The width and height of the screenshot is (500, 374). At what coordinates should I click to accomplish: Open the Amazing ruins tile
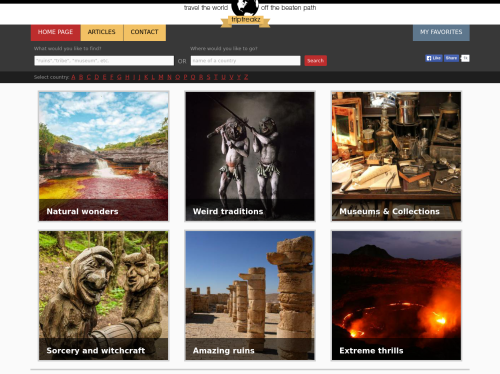[250, 295]
